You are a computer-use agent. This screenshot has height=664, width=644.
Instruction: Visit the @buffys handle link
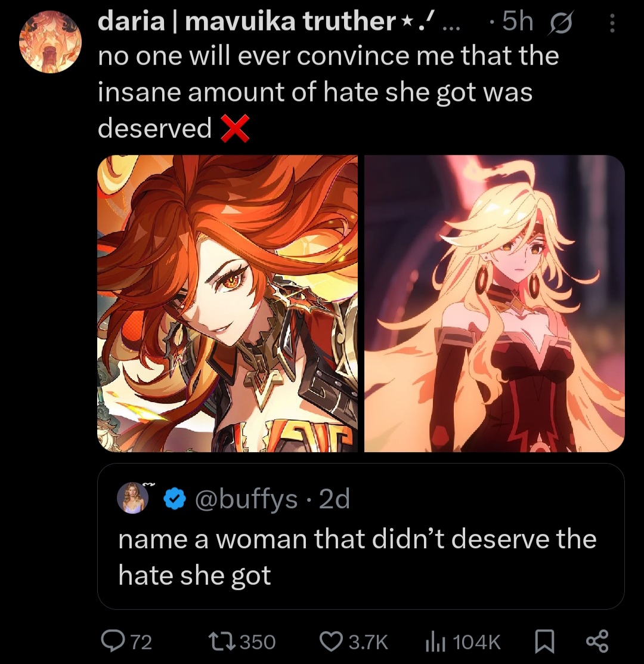coord(246,499)
